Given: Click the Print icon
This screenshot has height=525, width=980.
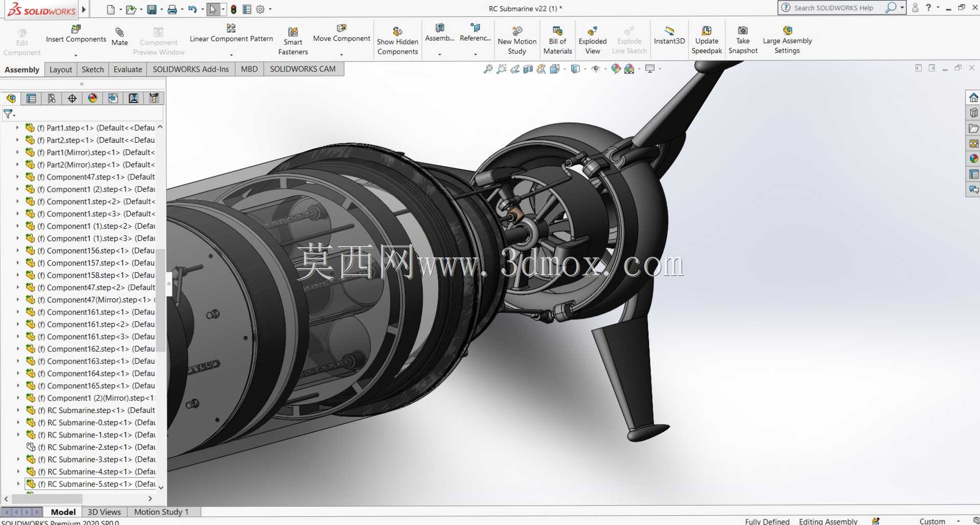Looking at the screenshot, I should (x=172, y=9).
